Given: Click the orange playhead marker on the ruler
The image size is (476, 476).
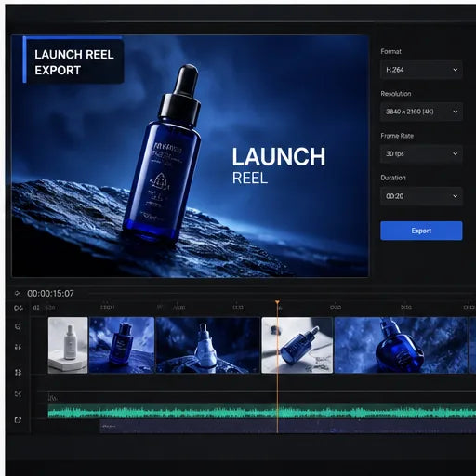Looking at the screenshot, I should [x=277, y=302].
